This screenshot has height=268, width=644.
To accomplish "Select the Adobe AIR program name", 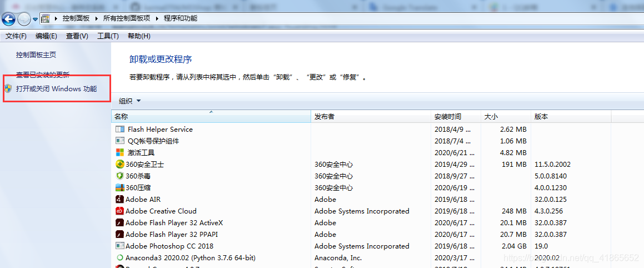I will [143, 200].
